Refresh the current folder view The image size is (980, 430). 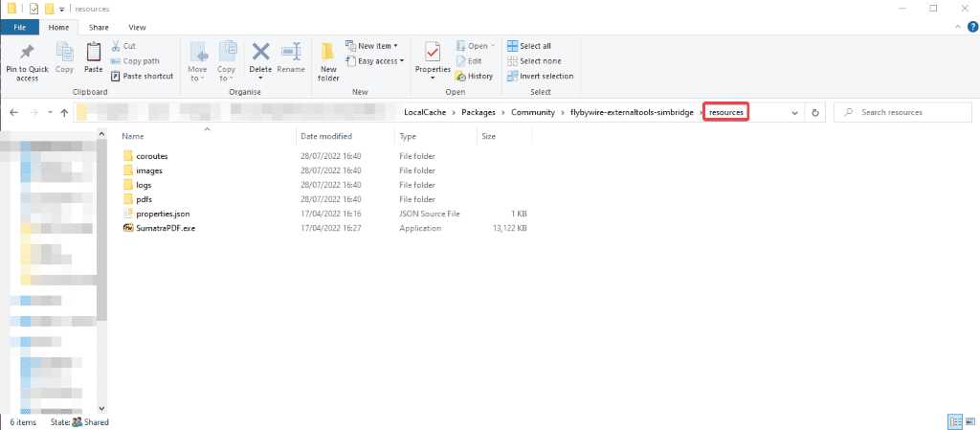coord(815,113)
